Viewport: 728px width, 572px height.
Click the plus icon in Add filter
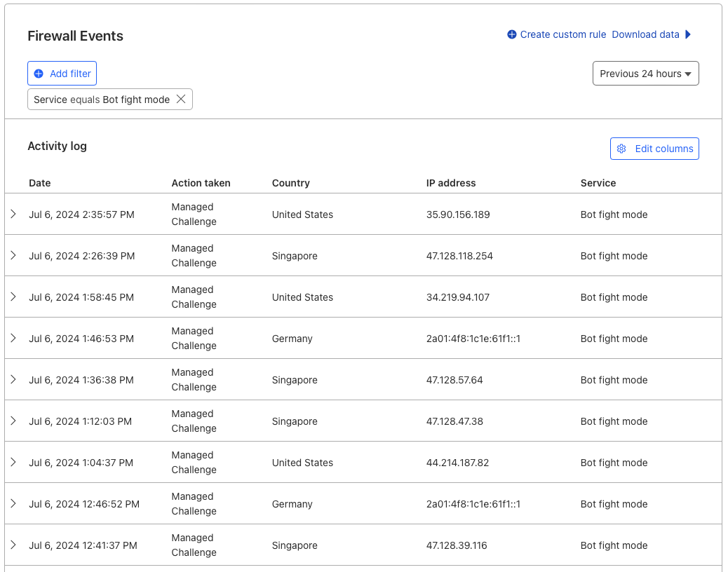click(39, 74)
